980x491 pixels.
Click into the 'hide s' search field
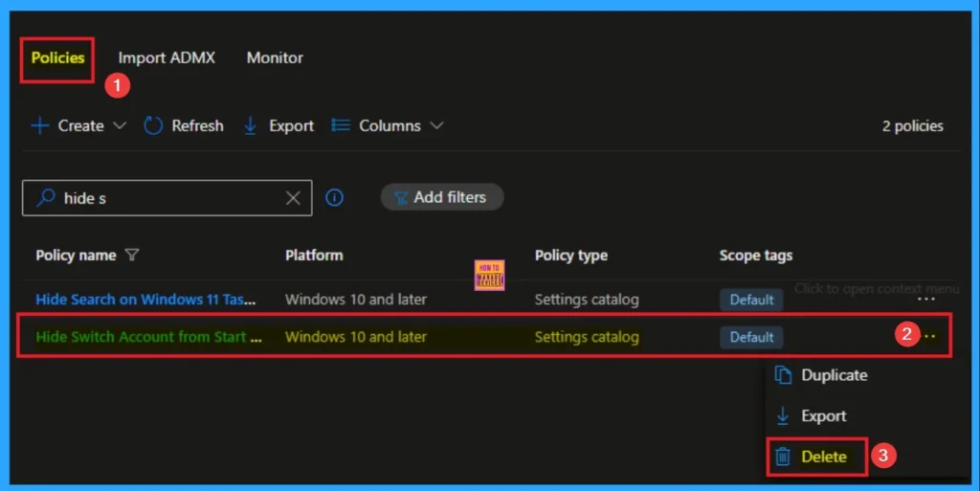pyautogui.click(x=167, y=198)
